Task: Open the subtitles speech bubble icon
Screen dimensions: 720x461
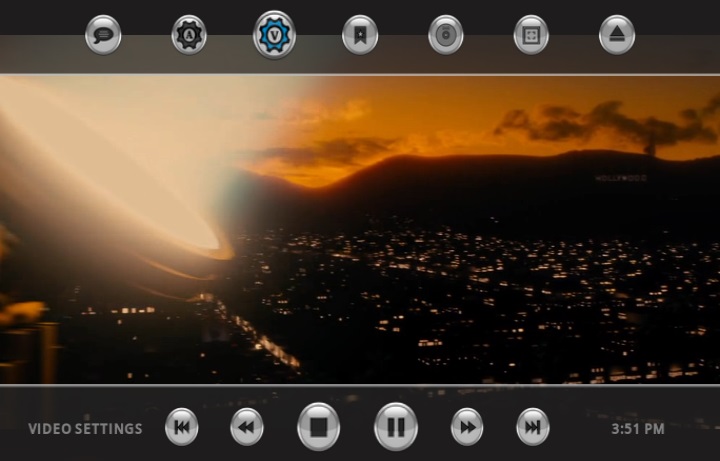Action: click(x=103, y=35)
